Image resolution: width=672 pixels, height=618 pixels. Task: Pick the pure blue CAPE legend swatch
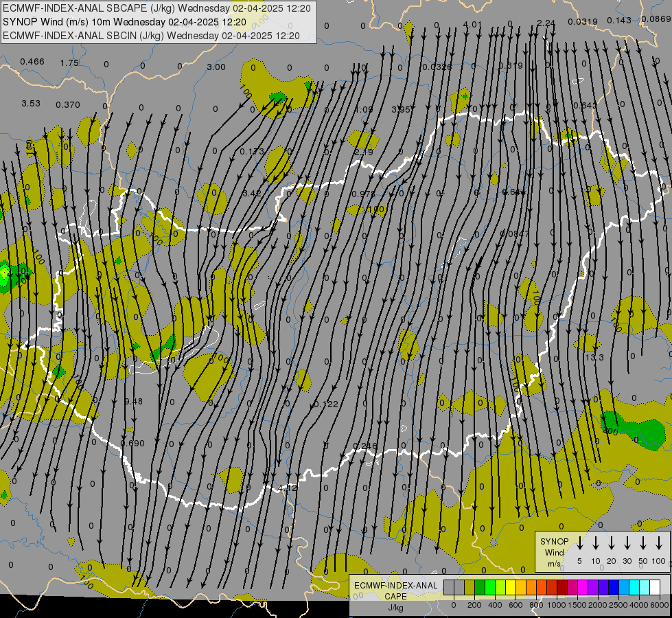tap(613, 588)
